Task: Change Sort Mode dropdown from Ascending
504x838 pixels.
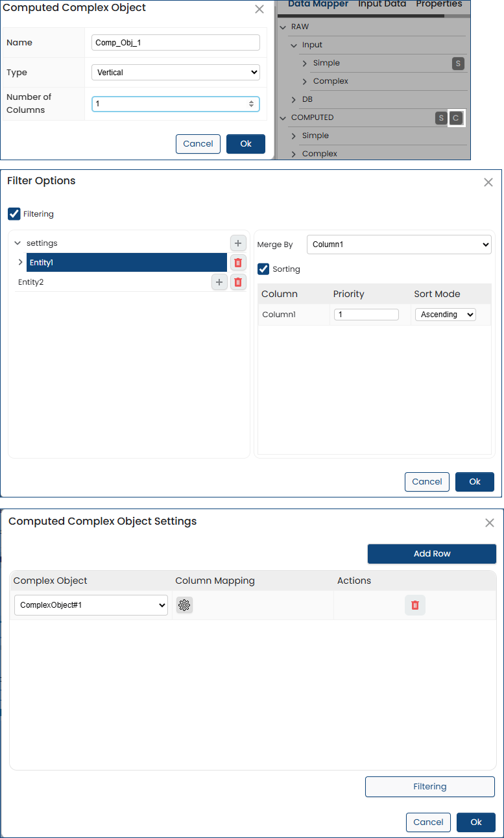Action: [x=445, y=315]
